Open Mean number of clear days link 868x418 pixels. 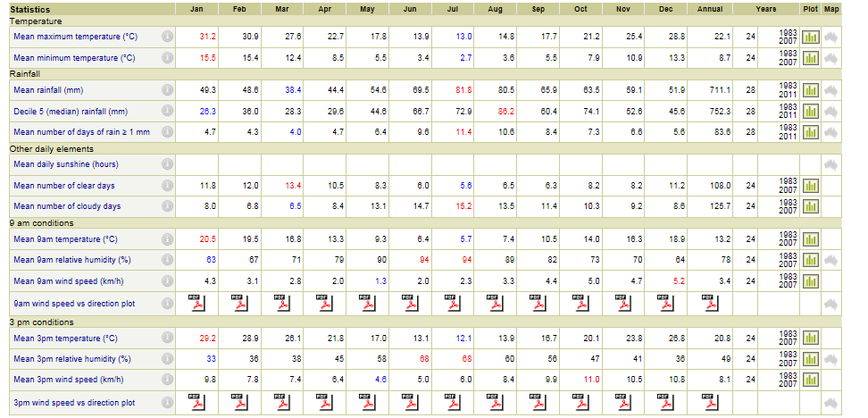tap(64, 186)
